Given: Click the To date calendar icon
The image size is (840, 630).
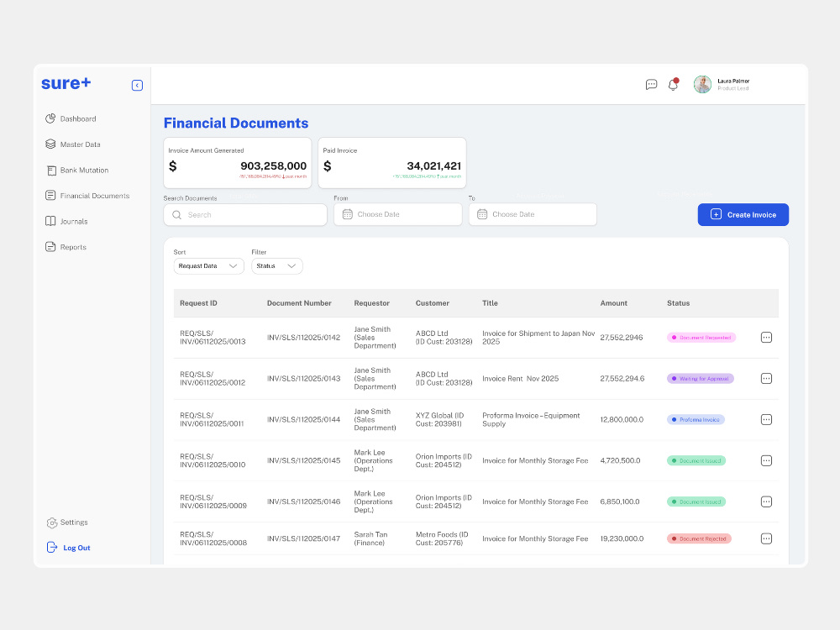Looking at the screenshot, I should pyautogui.click(x=482, y=214).
